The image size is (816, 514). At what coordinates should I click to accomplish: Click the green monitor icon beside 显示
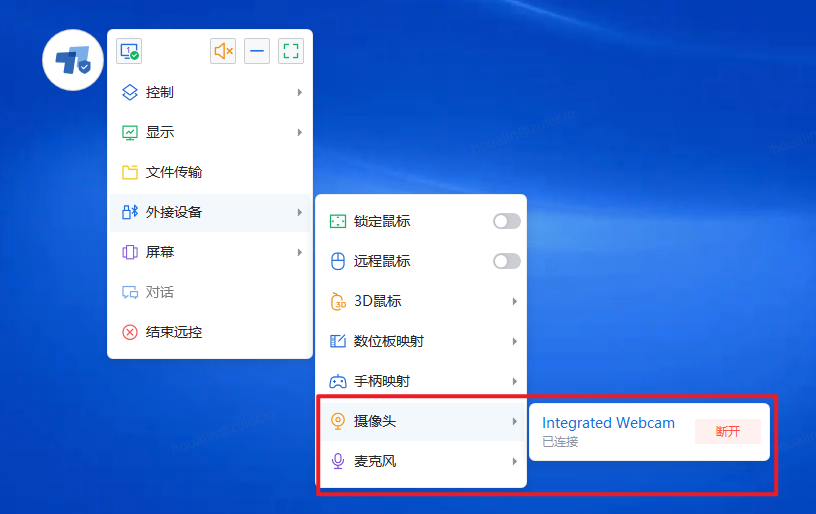pyautogui.click(x=130, y=132)
